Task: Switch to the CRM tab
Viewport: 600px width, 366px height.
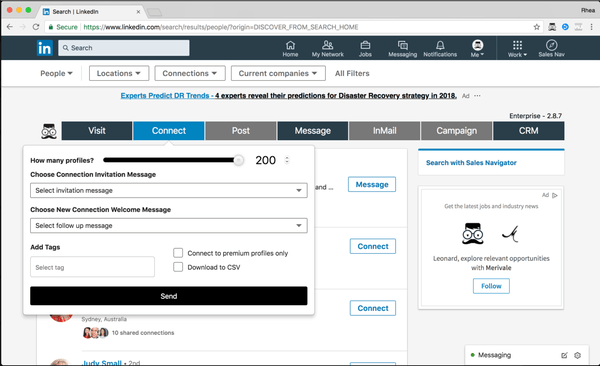Action: [x=528, y=131]
